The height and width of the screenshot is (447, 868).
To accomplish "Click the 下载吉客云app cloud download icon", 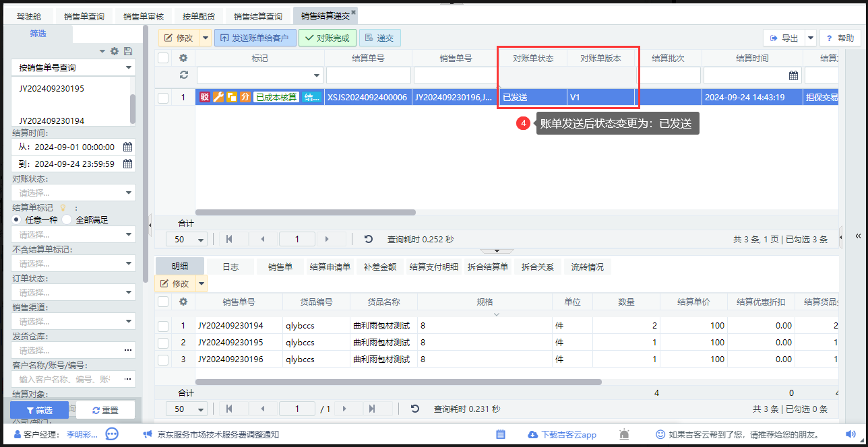I will (x=532, y=434).
